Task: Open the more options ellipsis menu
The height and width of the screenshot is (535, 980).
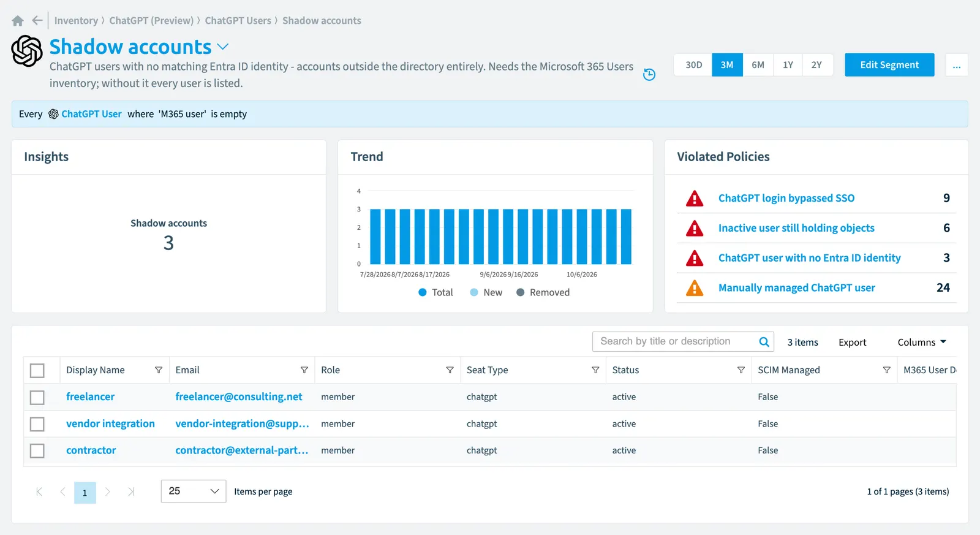Action: tap(957, 65)
